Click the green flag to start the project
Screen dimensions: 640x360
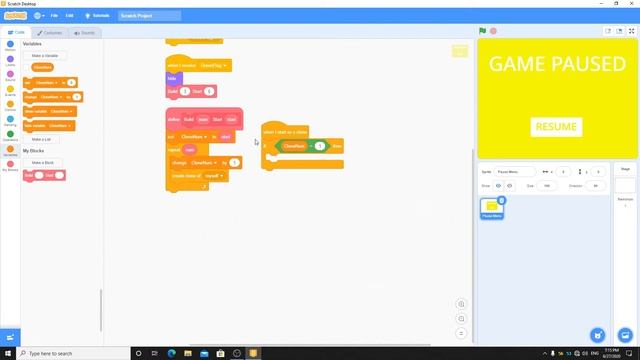(x=482, y=31)
